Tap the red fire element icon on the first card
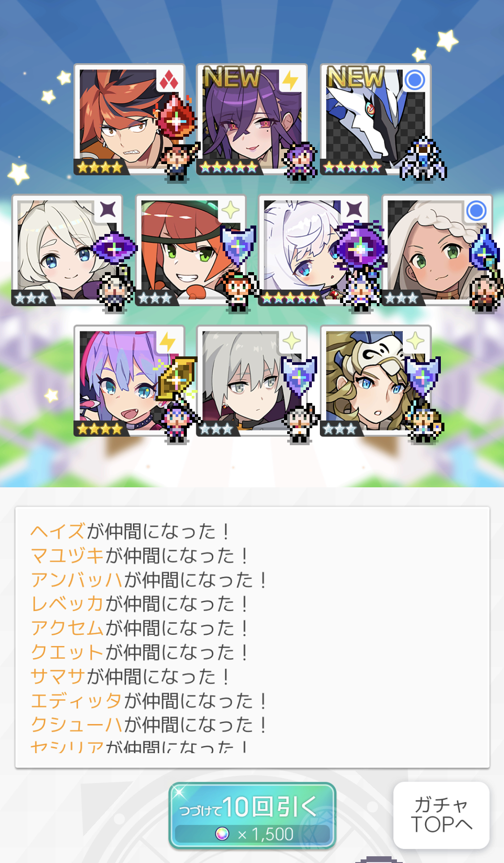The image size is (504, 863). 169,81
